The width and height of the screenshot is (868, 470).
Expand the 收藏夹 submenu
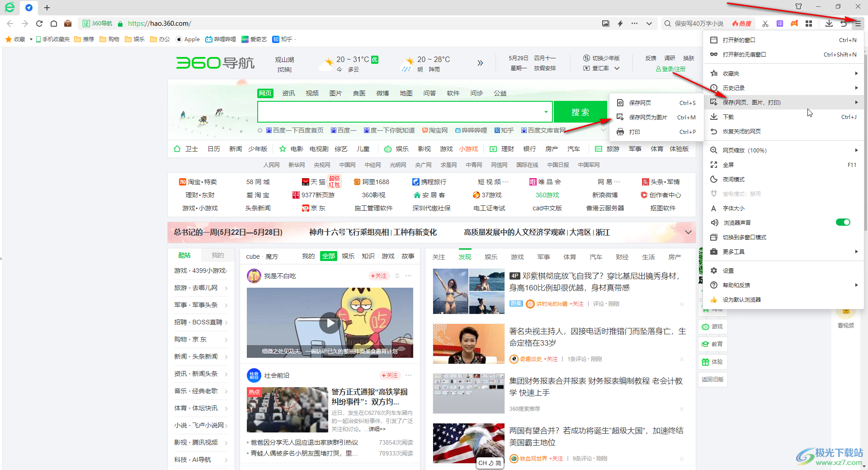pos(783,73)
